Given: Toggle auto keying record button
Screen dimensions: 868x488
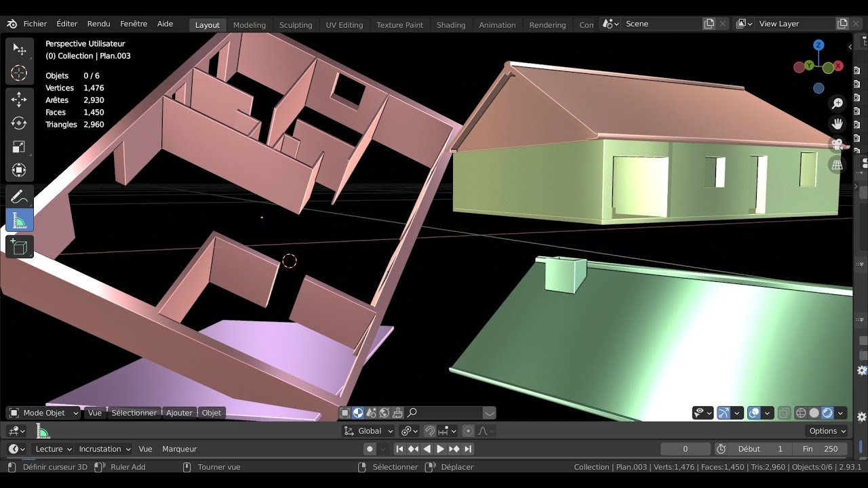Looking at the screenshot, I should pyautogui.click(x=370, y=449).
